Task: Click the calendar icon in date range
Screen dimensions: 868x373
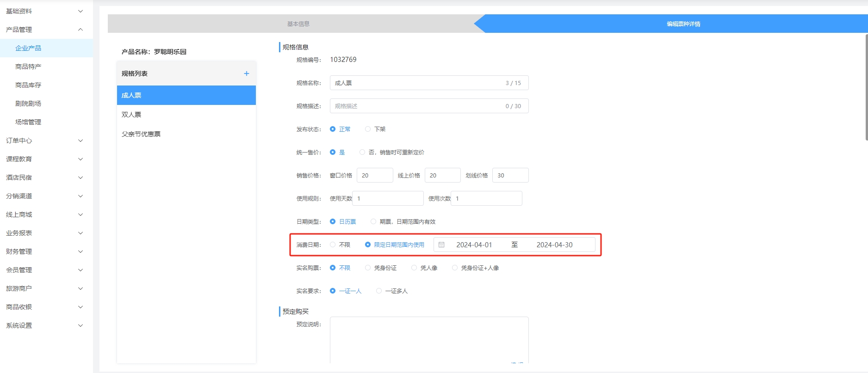Action: pyautogui.click(x=441, y=245)
